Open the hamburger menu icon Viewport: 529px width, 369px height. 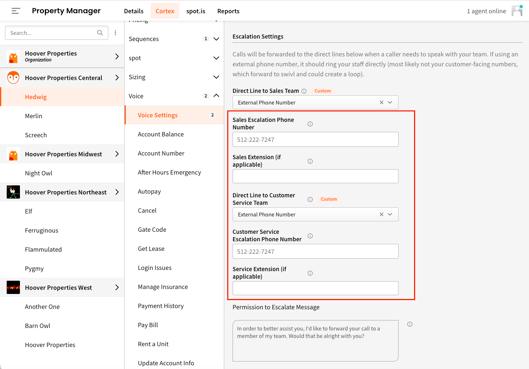[x=16, y=11]
